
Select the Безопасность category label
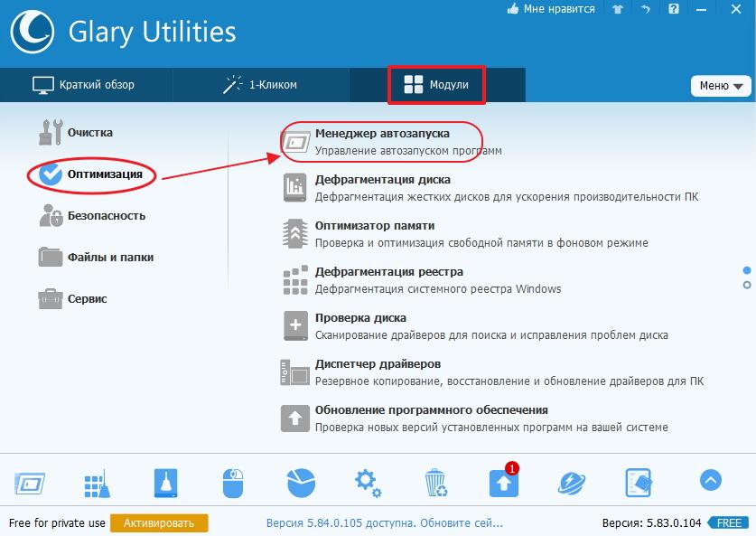pos(107,216)
